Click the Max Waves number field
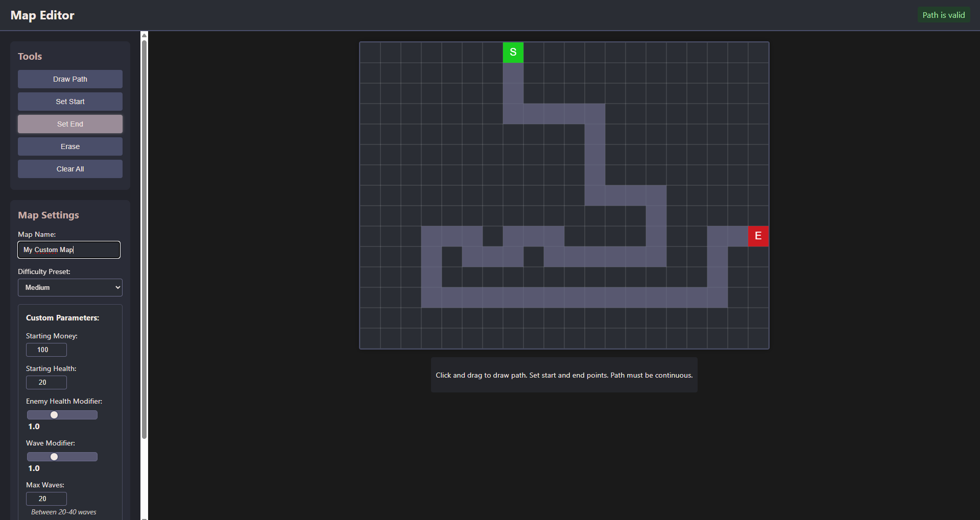 [x=46, y=499]
